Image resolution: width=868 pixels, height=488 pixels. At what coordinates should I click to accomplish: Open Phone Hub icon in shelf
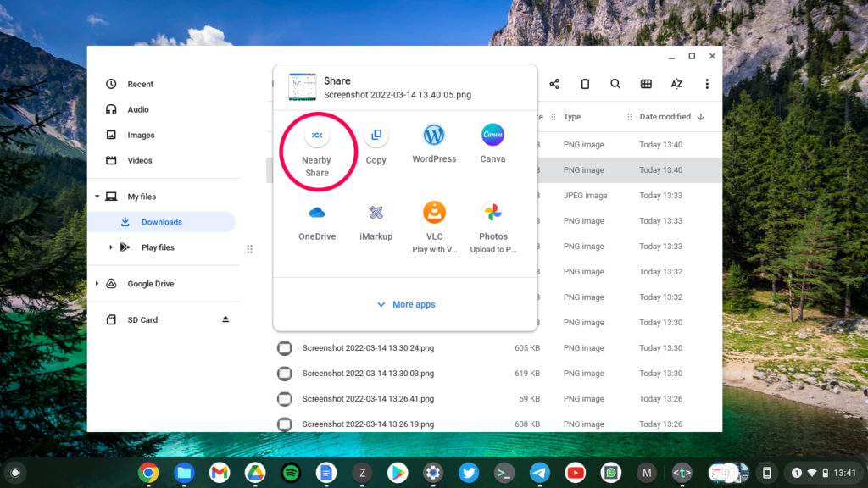(x=766, y=473)
